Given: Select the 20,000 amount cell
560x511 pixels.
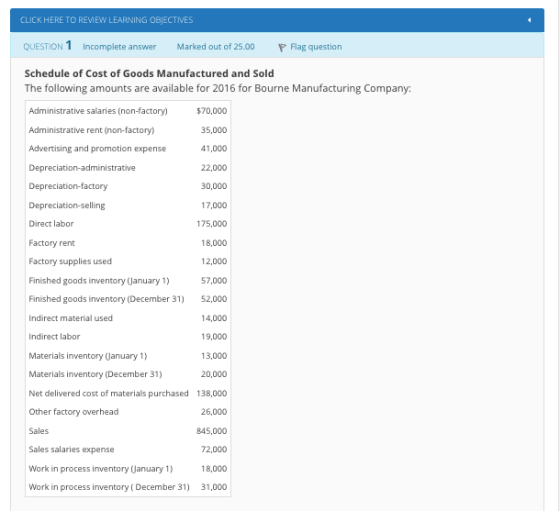Looking at the screenshot, I should pyautogui.click(x=214, y=375).
